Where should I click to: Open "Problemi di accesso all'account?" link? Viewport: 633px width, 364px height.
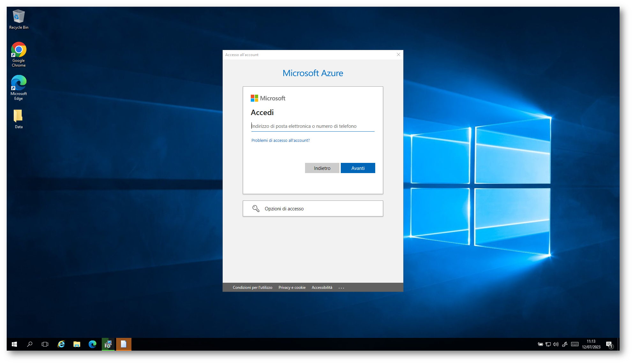(x=280, y=141)
